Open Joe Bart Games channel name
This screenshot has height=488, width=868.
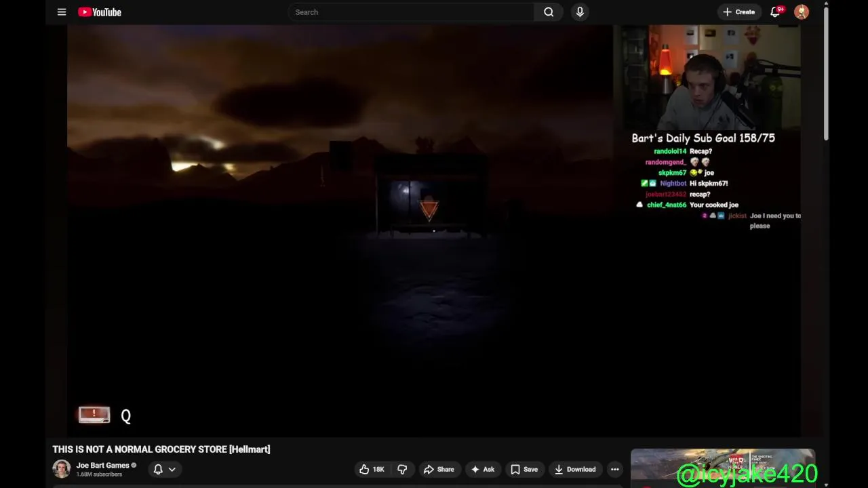click(x=102, y=466)
